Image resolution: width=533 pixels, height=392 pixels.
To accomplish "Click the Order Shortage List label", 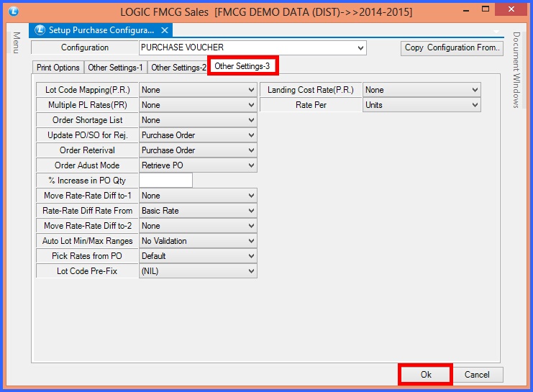I will click(x=87, y=120).
